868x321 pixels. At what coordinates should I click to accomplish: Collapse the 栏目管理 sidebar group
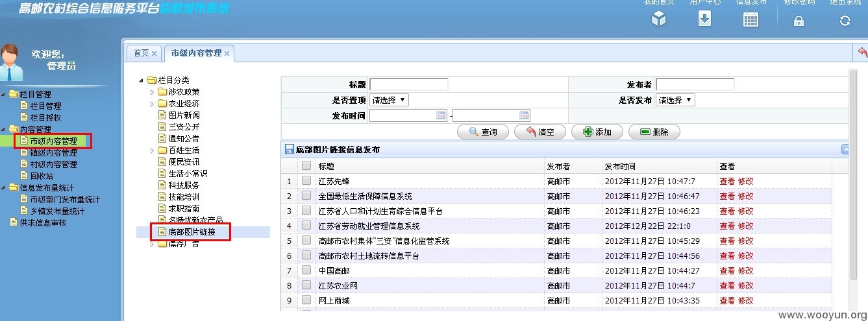4,95
